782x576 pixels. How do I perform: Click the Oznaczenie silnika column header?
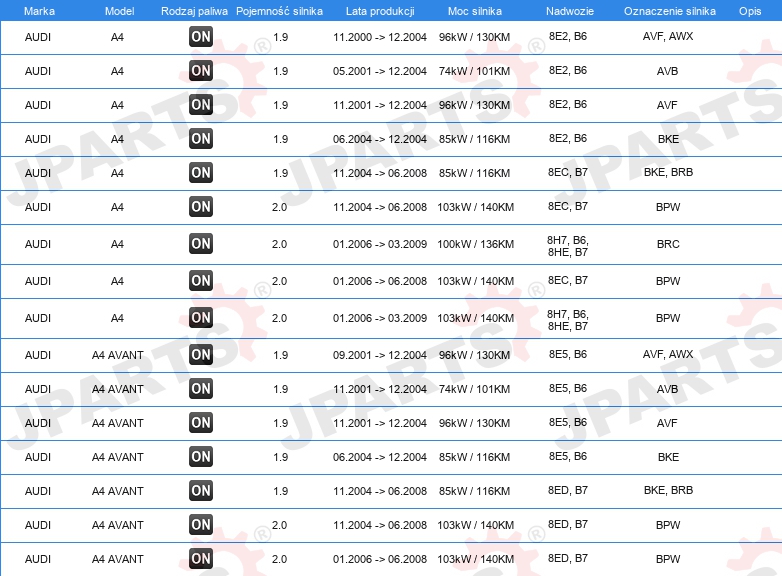point(670,11)
